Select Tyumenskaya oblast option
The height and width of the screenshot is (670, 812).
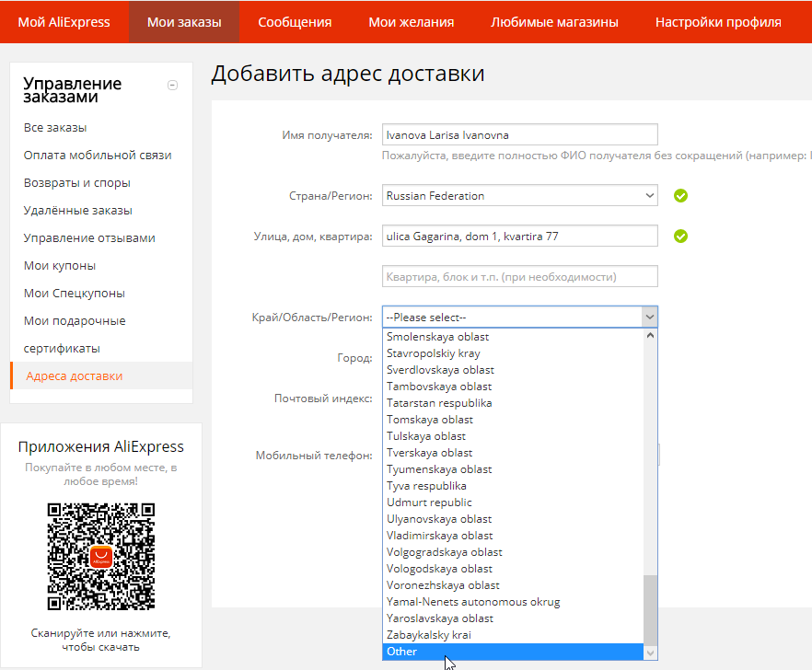pos(513,469)
